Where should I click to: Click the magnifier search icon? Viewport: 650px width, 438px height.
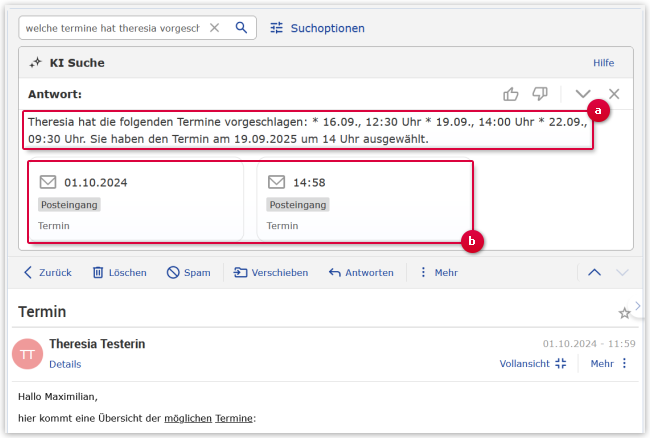[241, 28]
